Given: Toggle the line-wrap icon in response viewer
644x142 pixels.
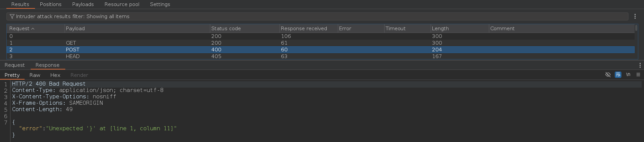Looking at the screenshot, I should (618, 75).
